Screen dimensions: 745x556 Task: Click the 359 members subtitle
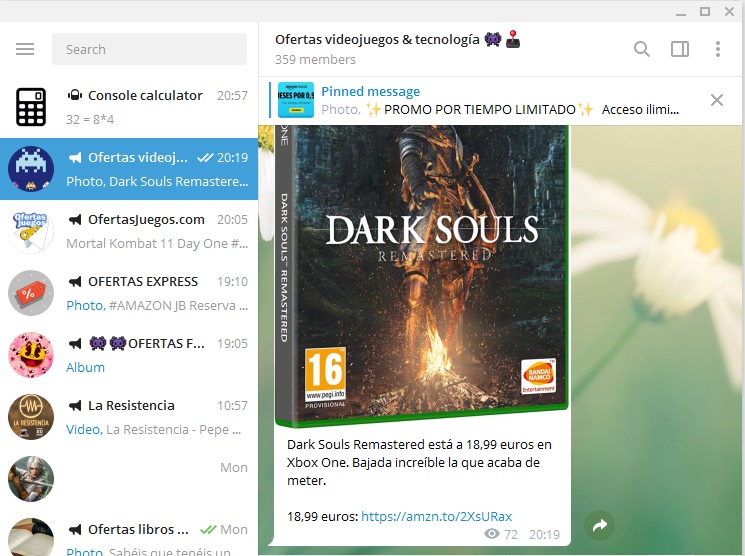click(x=315, y=60)
